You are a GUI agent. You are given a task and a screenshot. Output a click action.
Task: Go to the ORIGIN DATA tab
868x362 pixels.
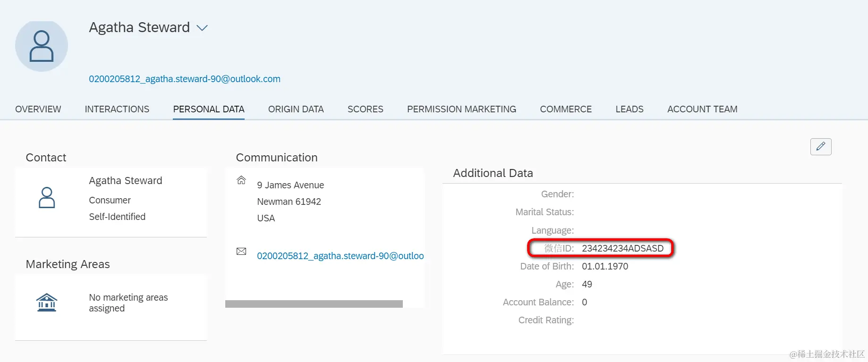pos(296,109)
